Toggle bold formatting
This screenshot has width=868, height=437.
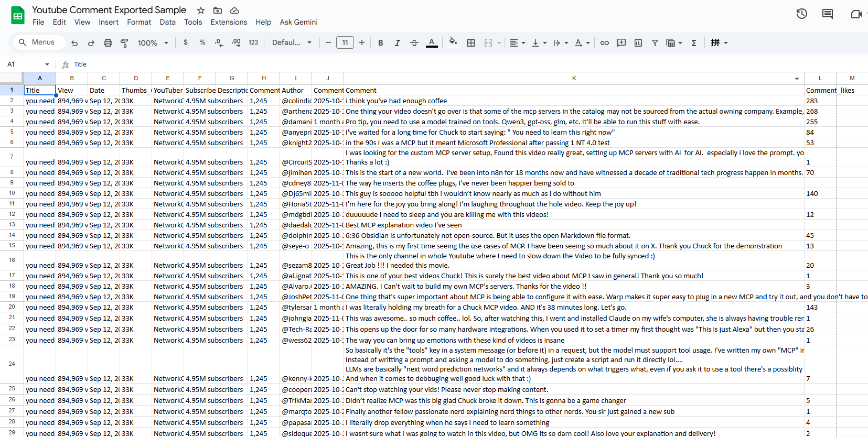point(381,43)
